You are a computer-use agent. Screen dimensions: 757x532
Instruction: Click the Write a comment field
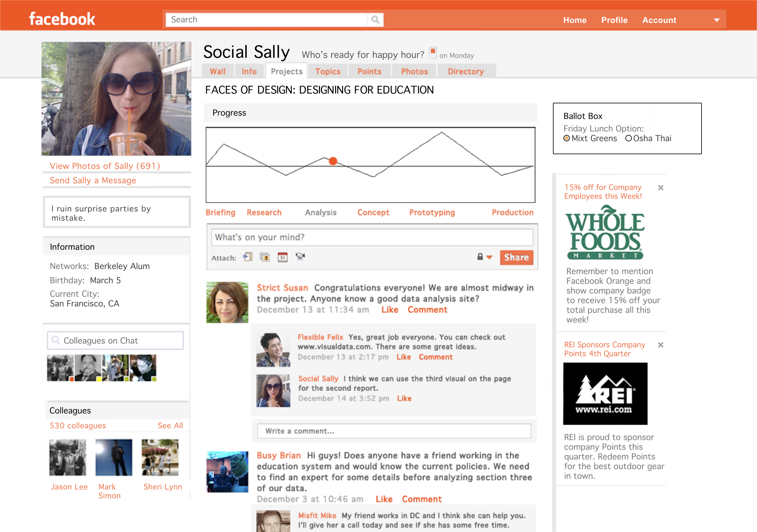394,431
